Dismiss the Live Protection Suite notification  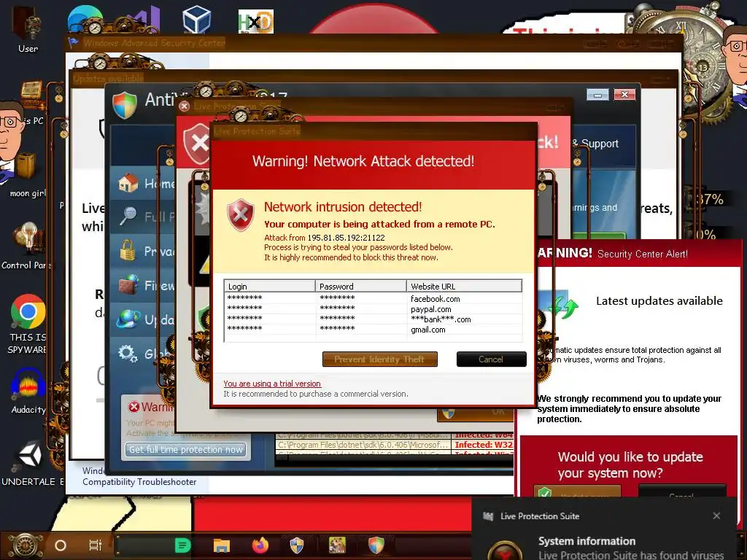716,516
